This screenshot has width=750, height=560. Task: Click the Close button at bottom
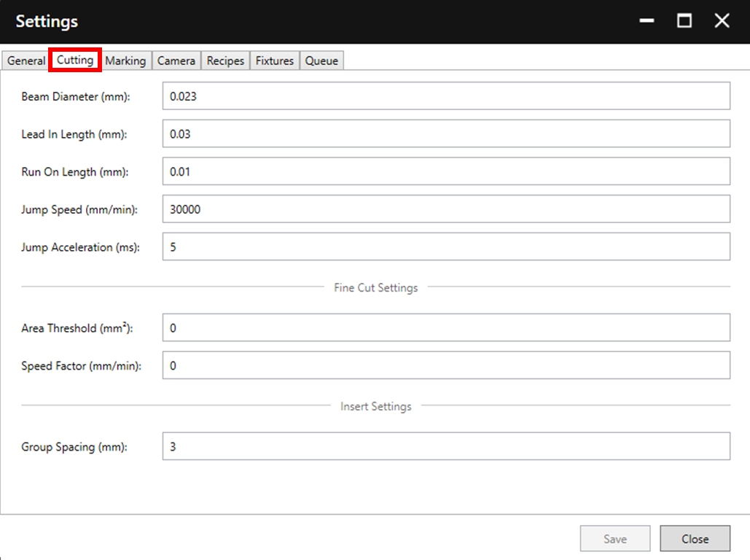coord(695,538)
